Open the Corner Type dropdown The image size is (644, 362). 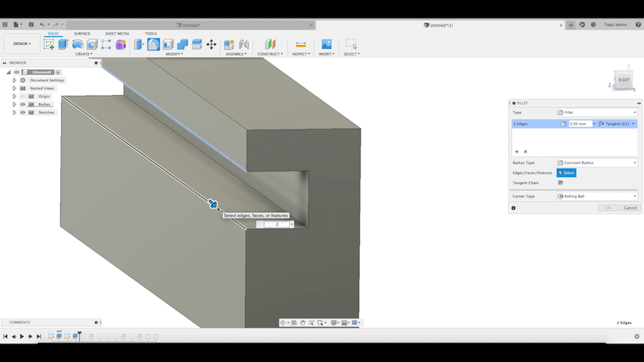(597, 196)
